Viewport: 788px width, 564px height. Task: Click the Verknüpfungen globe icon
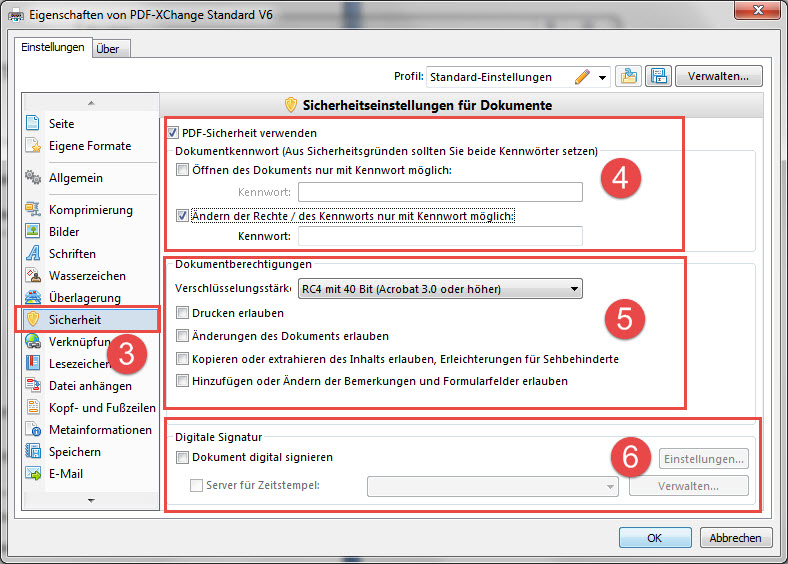tap(33, 341)
